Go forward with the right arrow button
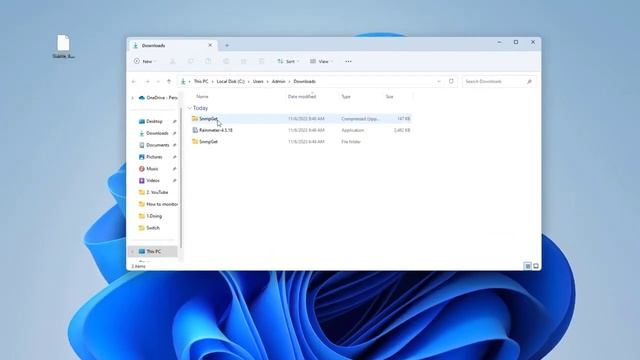 147,82
